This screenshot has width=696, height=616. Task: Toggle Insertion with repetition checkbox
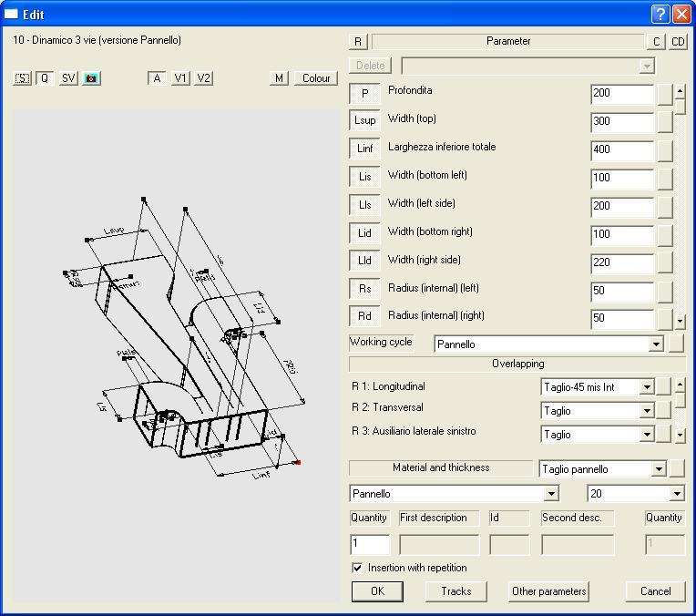[357, 568]
